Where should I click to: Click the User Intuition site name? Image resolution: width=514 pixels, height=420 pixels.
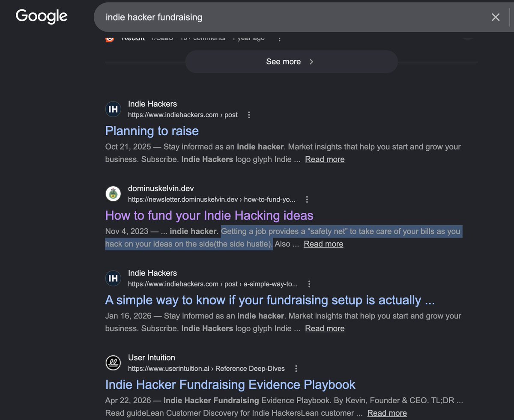[x=152, y=357]
